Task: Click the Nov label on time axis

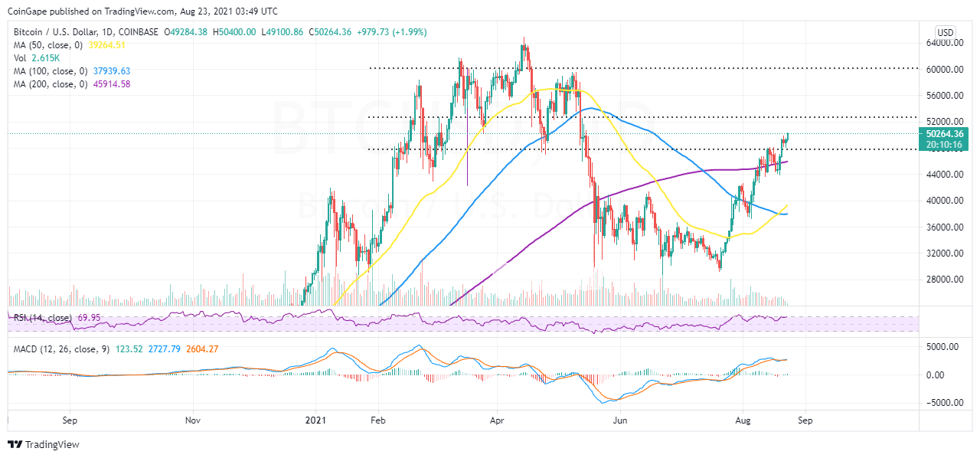Action: coord(193,420)
